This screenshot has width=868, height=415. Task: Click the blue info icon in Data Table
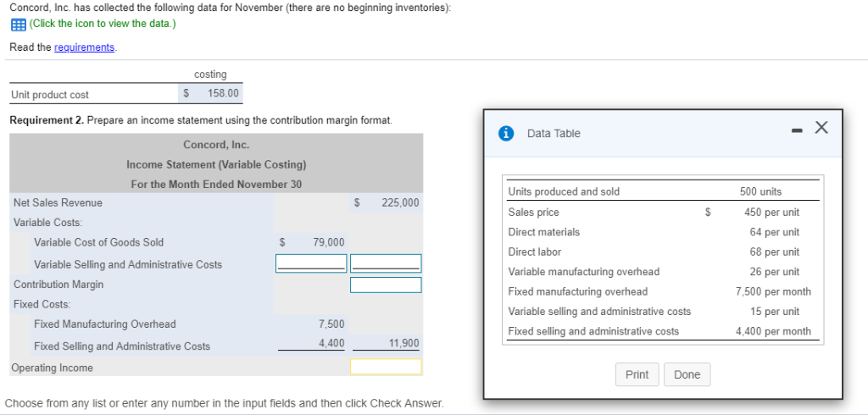tap(505, 133)
